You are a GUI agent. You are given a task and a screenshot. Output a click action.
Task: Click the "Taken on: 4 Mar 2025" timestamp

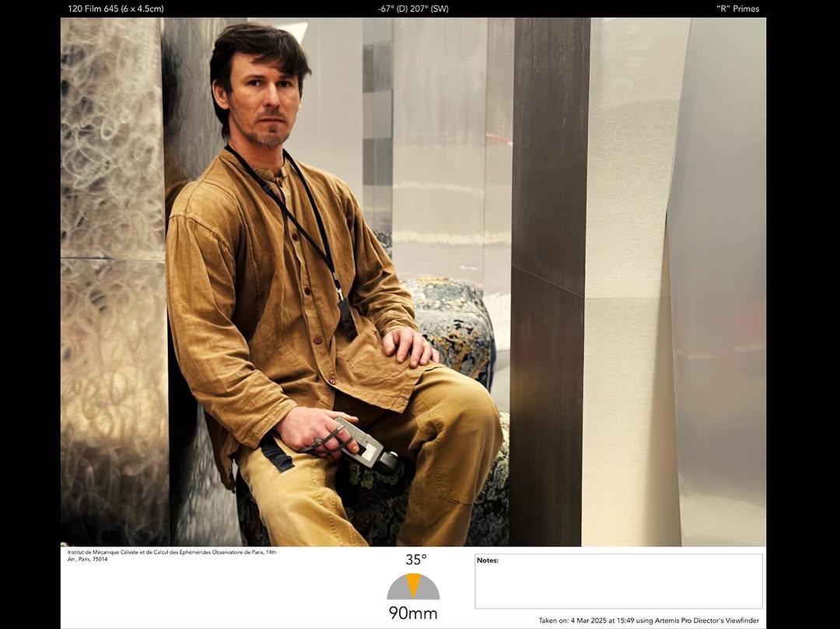pos(648,620)
